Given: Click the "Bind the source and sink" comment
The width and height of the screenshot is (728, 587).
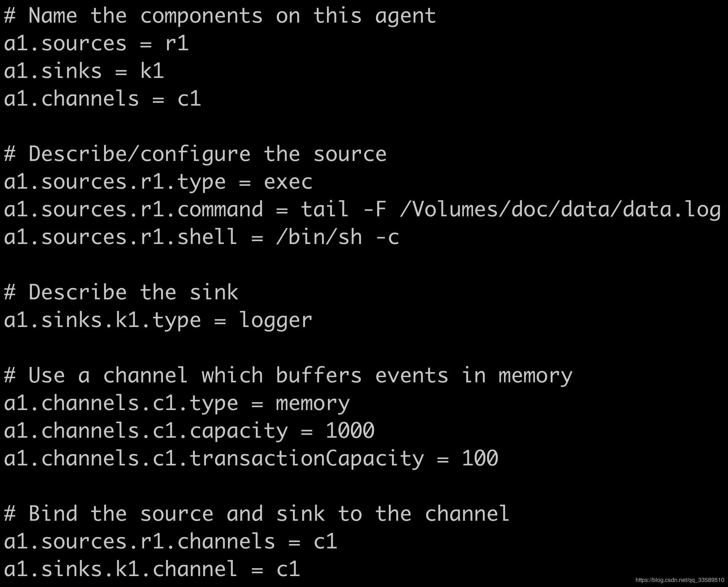Looking at the screenshot, I should pyautogui.click(x=256, y=514).
